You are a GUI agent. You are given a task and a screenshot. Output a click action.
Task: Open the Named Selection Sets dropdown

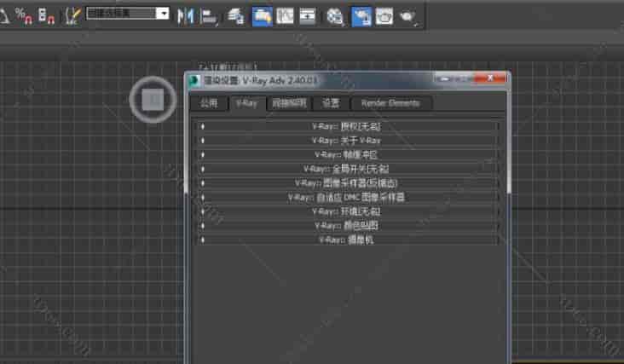pyautogui.click(x=162, y=14)
